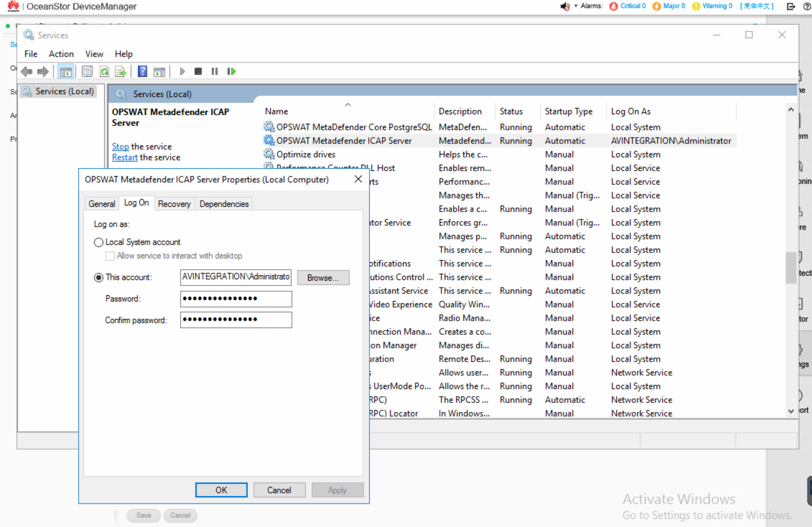This screenshot has height=527, width=812.
Task: Click the Major alarm indicator icon
Action: point(657,6)
